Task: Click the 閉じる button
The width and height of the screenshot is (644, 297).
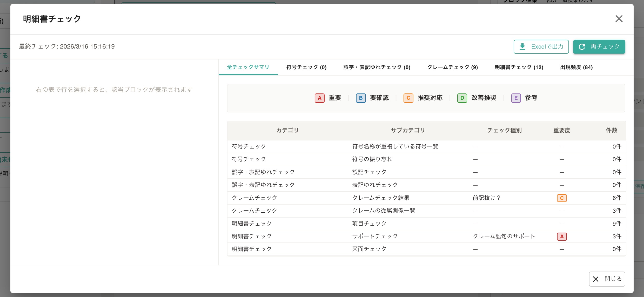Action: tap(607, 279)
